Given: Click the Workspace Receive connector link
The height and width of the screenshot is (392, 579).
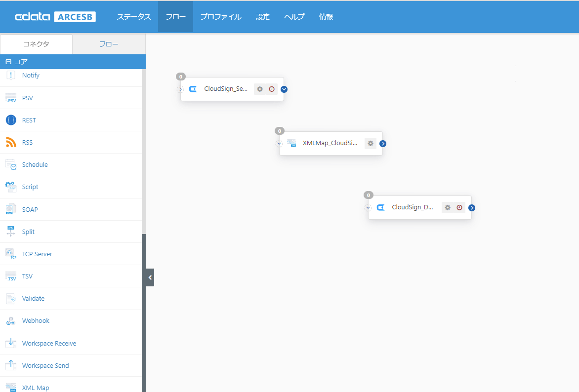Looking at the screenshot, I should (x=49, y=343).
